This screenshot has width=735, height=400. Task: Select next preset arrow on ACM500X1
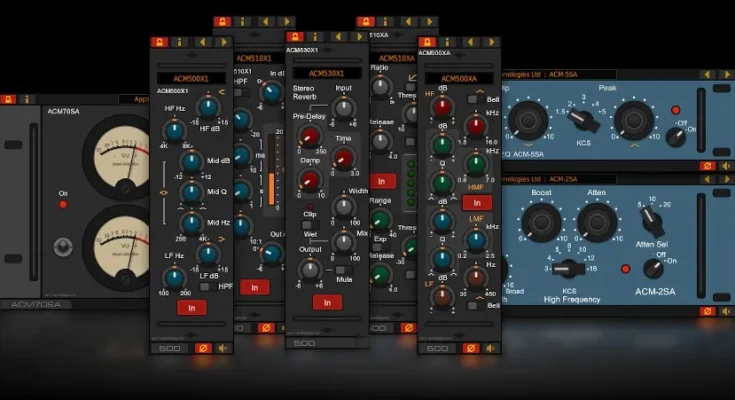pyautogui.click(x=222, y=42)
